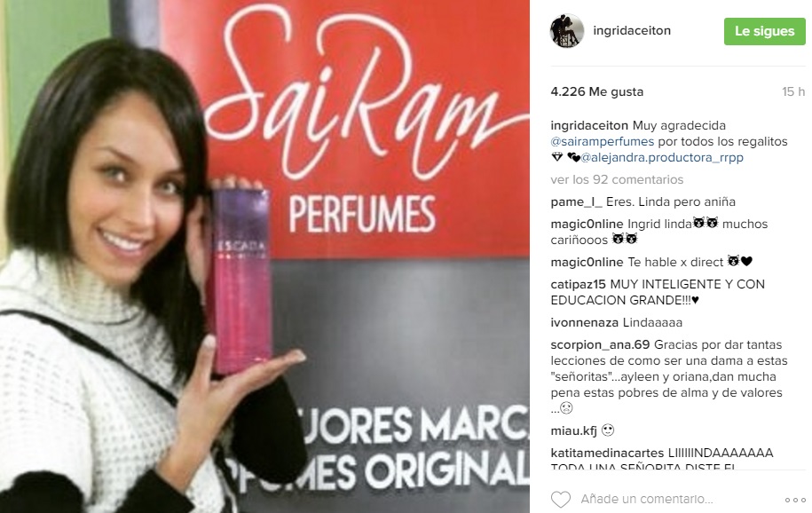The width and height of the screenshot is (812, 513).
Task: Toggle the 'Le sigues' following button
Action: pos(764,31)
